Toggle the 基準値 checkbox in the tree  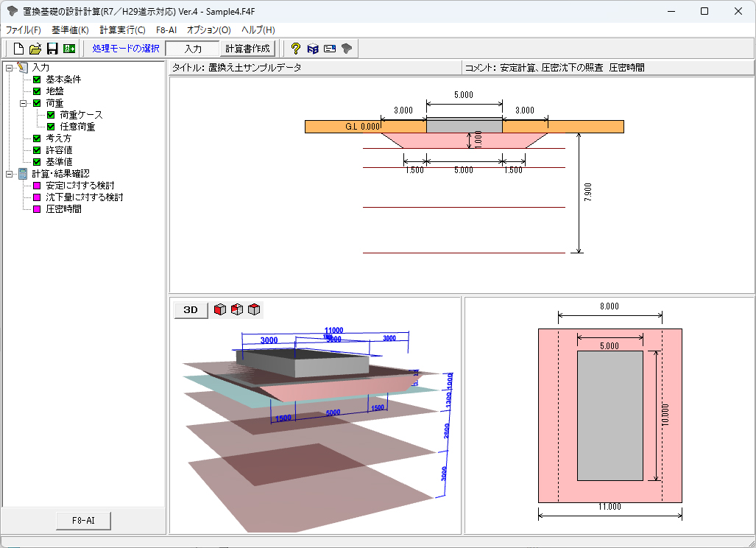[37, 162]
